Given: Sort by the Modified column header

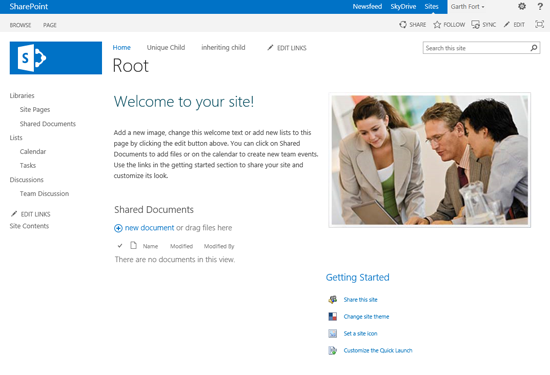Looking at the screenshot, I should pyautogui.click(x=181, y=246).
